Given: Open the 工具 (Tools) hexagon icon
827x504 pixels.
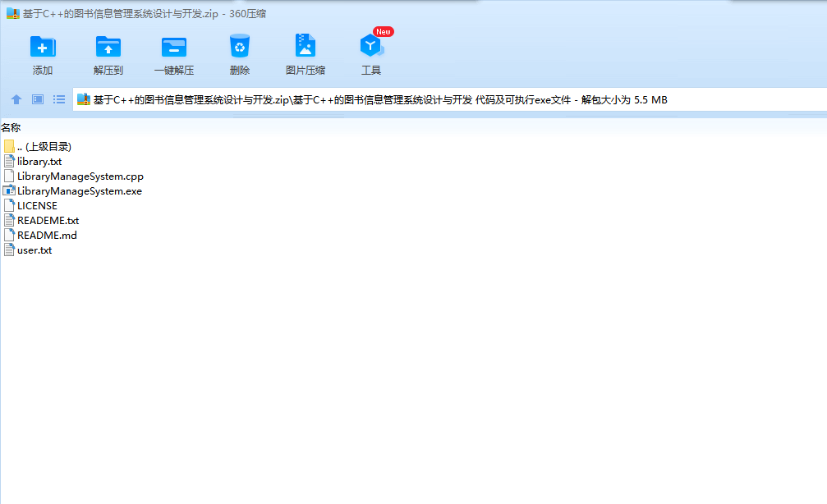Looking at the screenshot, I should (371, 47).
